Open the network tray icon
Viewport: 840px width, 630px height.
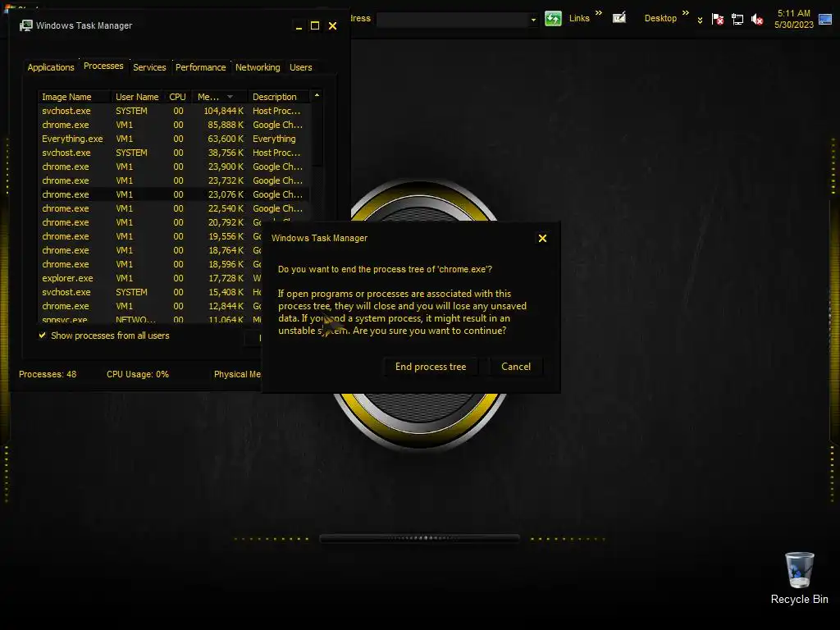tap(737, 20)
